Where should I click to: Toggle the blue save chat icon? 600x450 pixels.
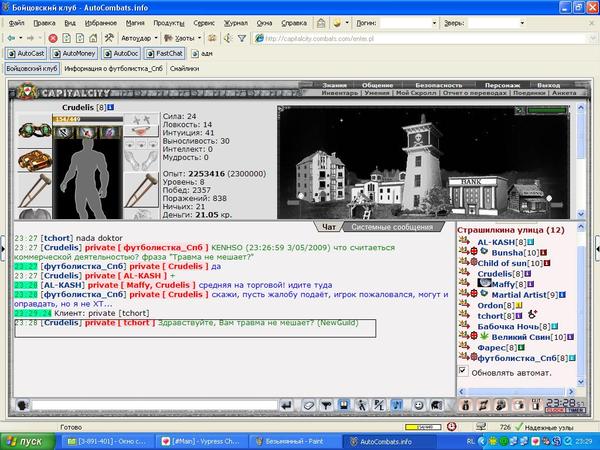(344, 405)
